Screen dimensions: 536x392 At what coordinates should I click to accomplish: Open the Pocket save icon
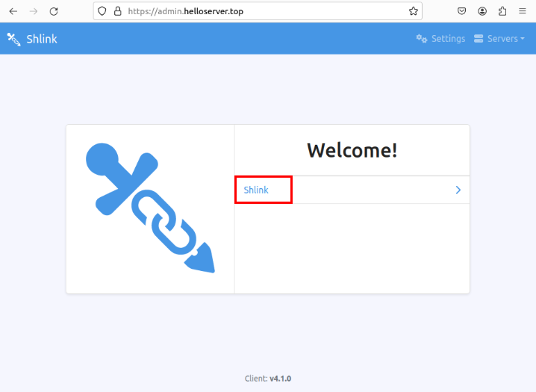click(x=461, y=11)
